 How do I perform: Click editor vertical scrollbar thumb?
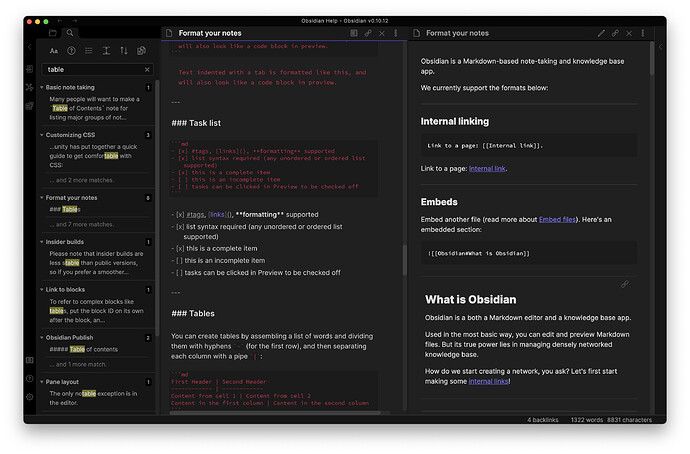(404, 260)
